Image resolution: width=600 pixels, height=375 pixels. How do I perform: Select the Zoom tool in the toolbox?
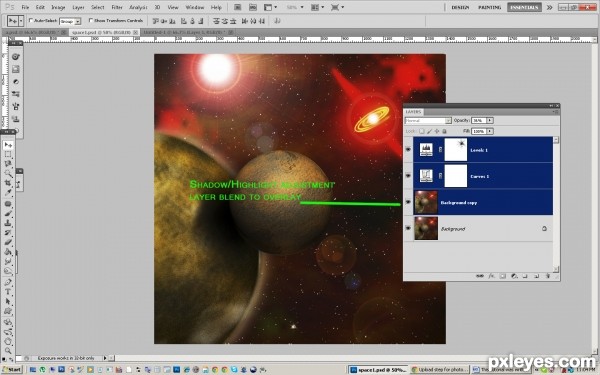coord(8,351)
